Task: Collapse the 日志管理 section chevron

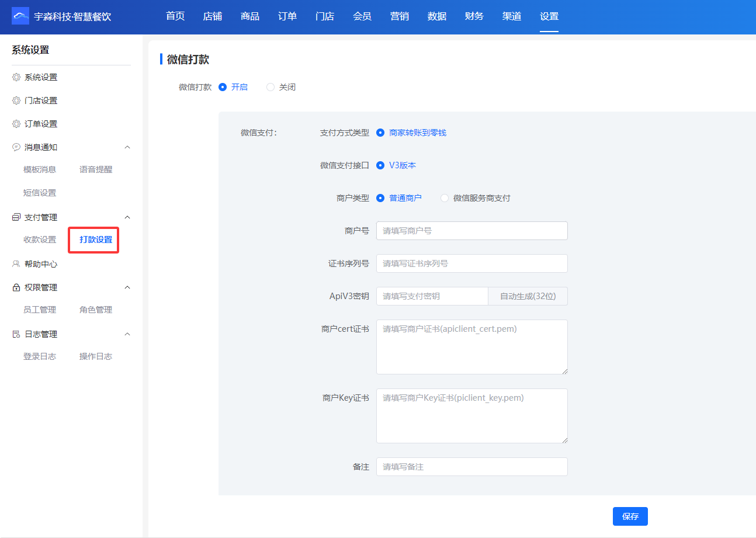Action: 127,334
